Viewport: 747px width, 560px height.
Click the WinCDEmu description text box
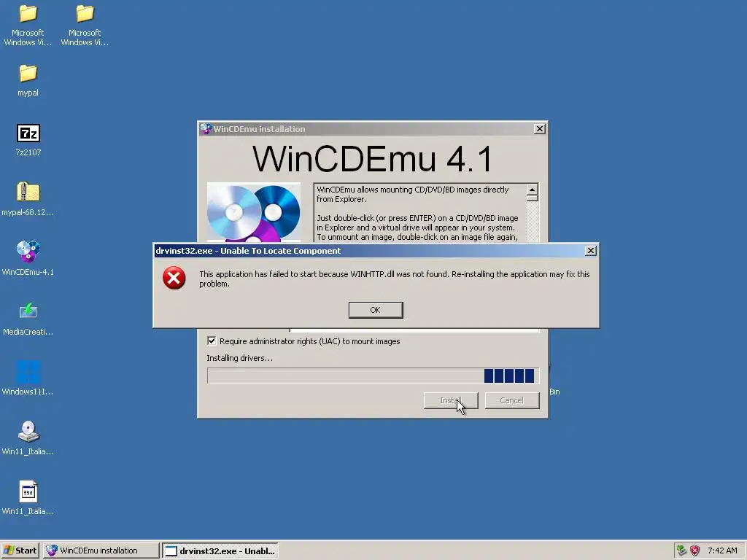[419, 212]
